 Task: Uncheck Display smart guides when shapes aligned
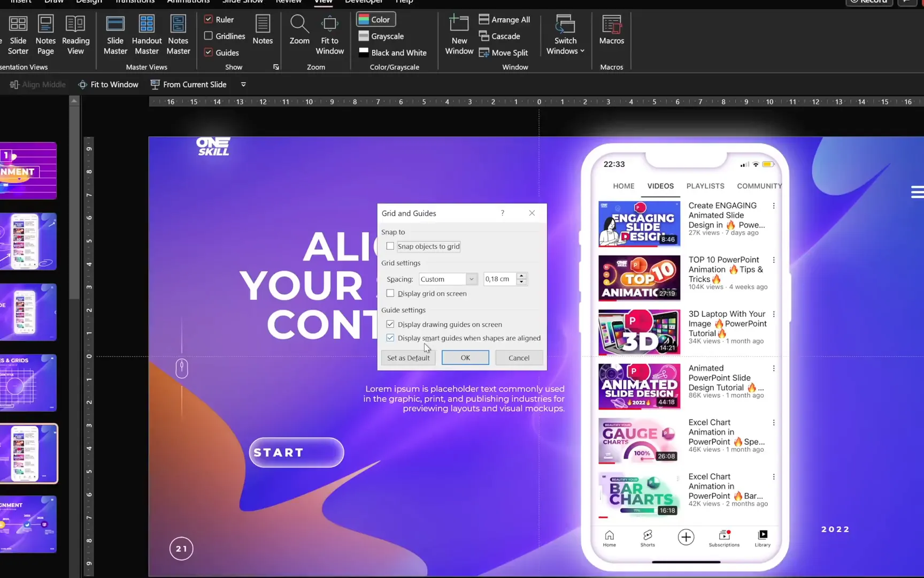390,338
